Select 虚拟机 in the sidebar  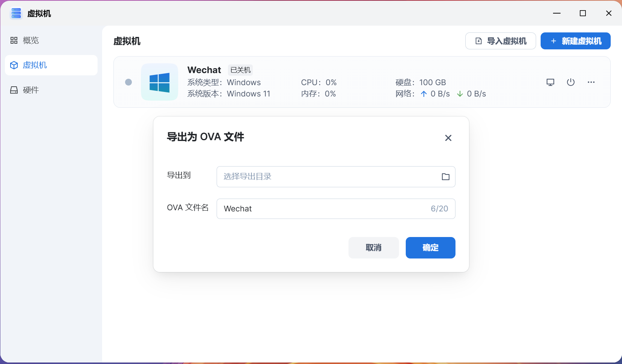pos(51,65)
